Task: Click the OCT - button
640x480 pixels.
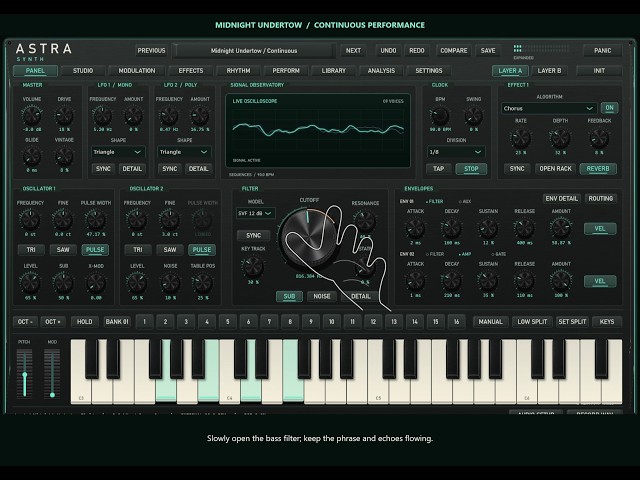Action: coord(25,322)
